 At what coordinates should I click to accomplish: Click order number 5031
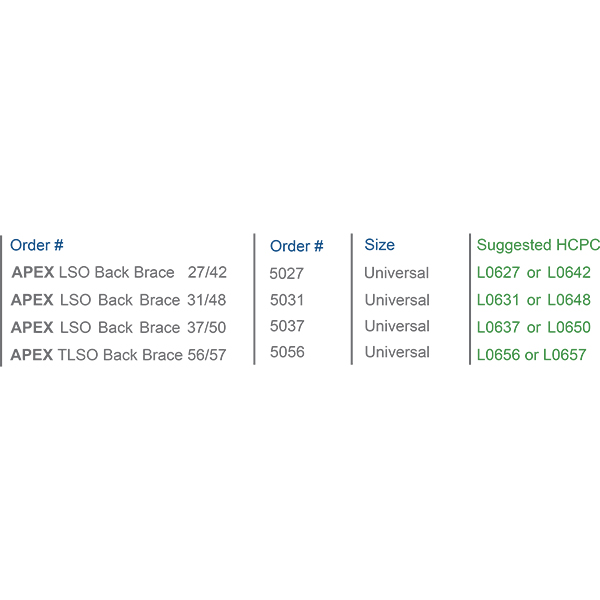(287, 300)
